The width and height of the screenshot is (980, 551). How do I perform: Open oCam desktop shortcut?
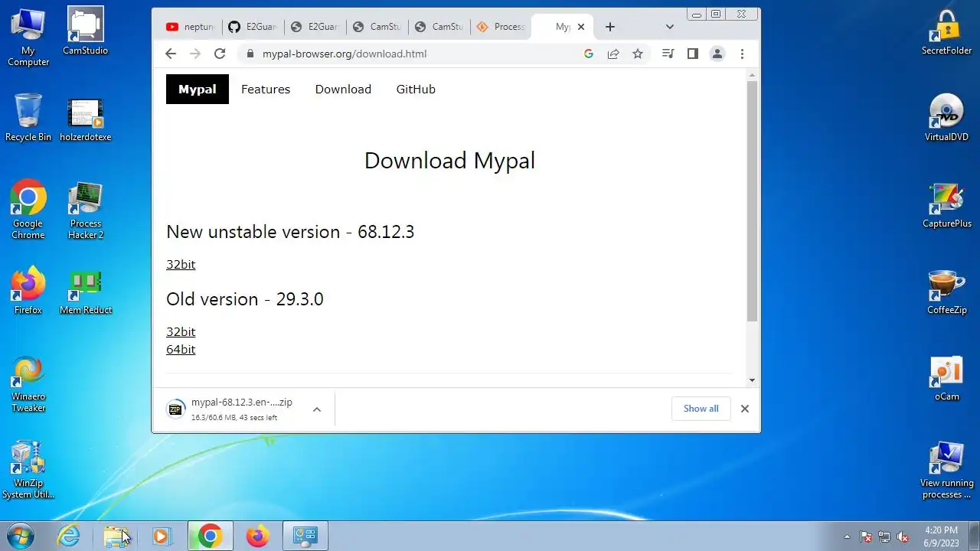946,378
